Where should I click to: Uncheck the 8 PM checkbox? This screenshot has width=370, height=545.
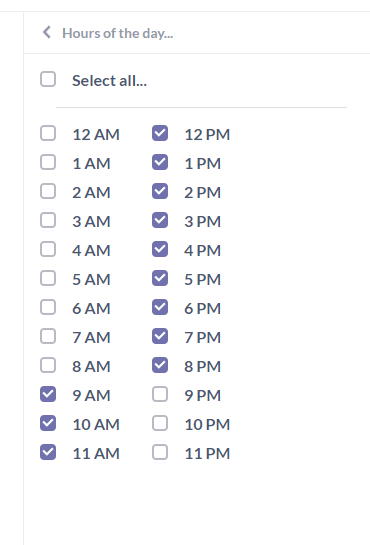click(160, 365)
